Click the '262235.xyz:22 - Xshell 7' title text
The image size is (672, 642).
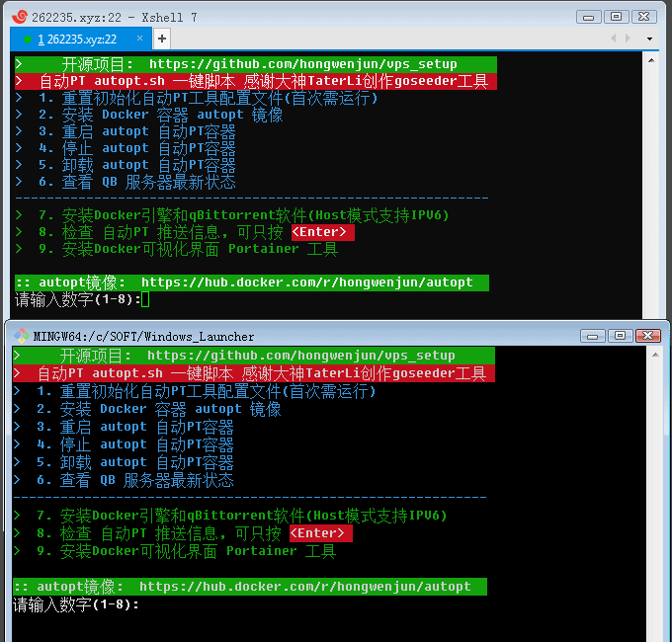[x=114, y=17]
